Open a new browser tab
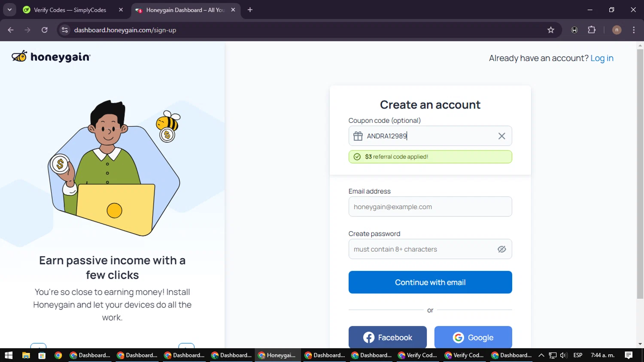The width and height of the screenshot is (644, 362). 250,10
